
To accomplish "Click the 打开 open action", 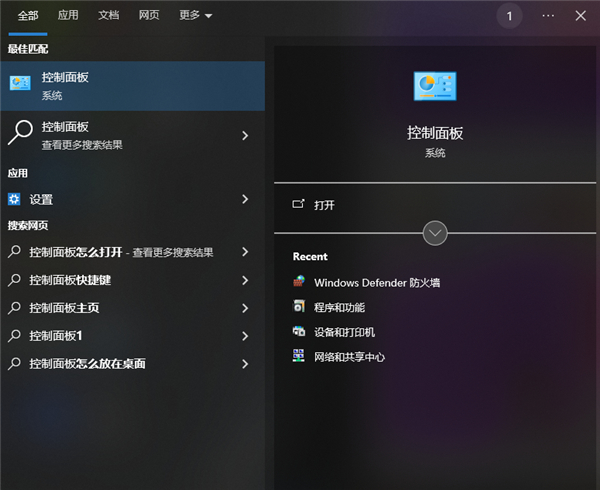I will [x=324, y=205].
